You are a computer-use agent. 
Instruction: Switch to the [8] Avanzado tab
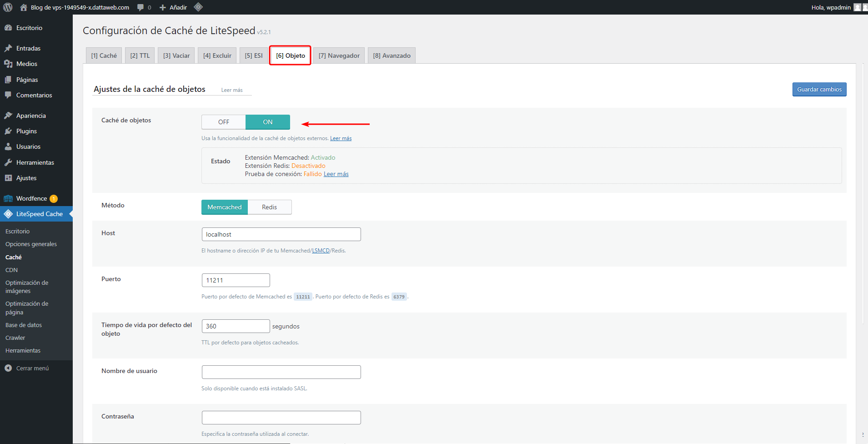tap(392, 55)
